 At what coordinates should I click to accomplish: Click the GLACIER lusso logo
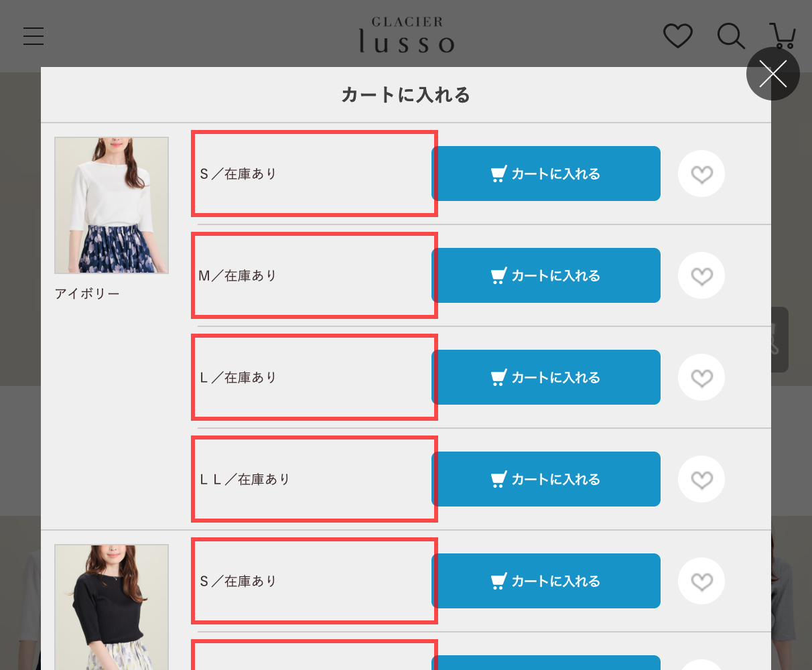click(x=407, y=36)
